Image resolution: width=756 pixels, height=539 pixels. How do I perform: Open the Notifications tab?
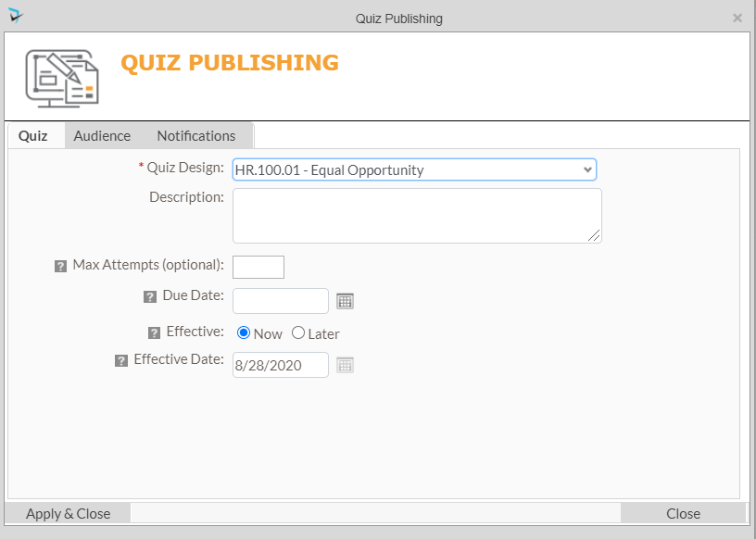pyautogui.click(x=196, y=135)
